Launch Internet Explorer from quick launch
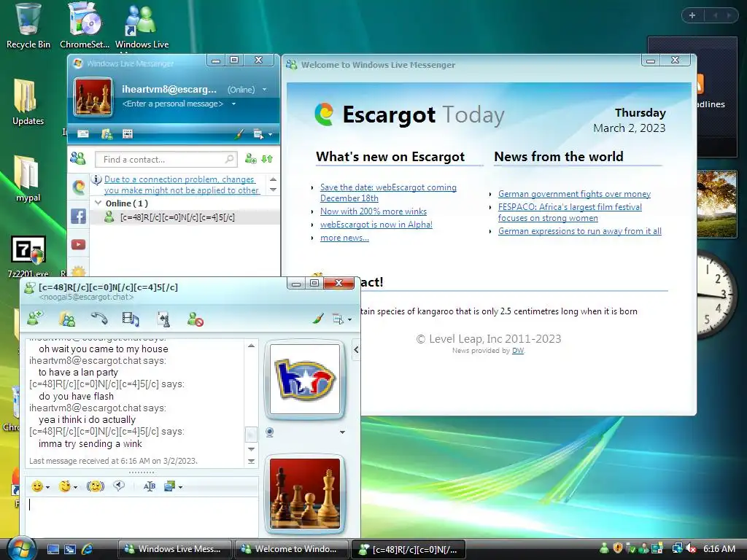 (88, 549)
